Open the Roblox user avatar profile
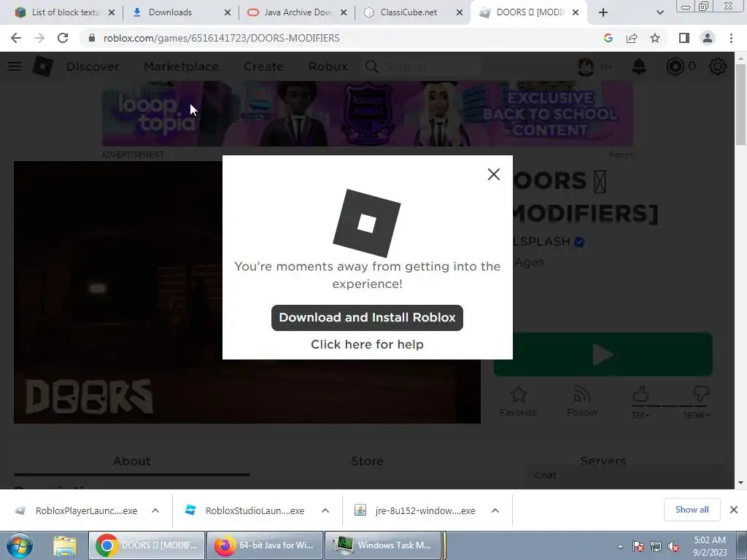The image size is (747, 560). click(586, 66)
